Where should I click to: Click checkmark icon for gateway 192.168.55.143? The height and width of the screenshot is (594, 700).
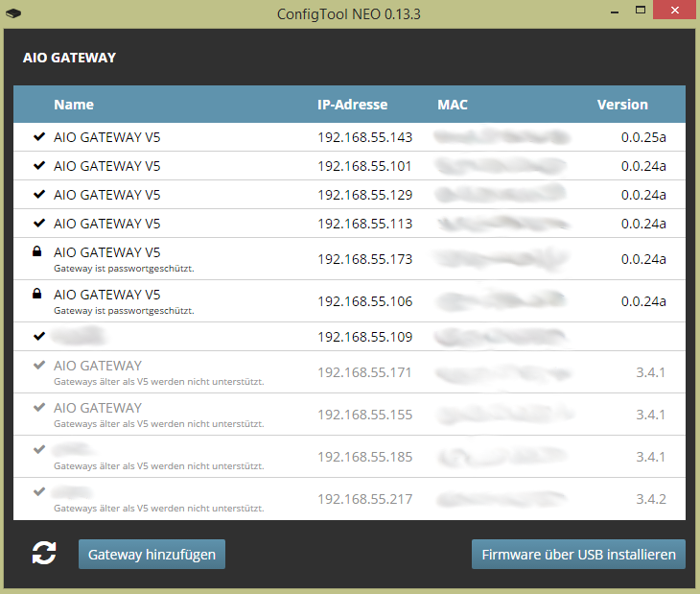[38, 137]
